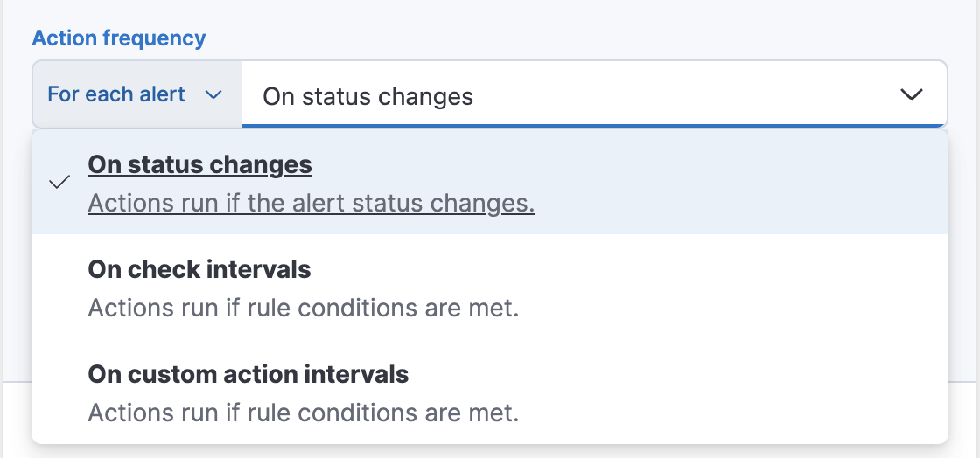The height and width of the screenshot is (458, 980).
Task: Open the For each alert dropdown
Action: (136, 94)
